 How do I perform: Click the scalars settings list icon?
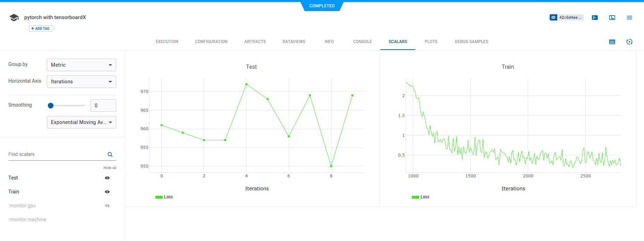point(612,42)
